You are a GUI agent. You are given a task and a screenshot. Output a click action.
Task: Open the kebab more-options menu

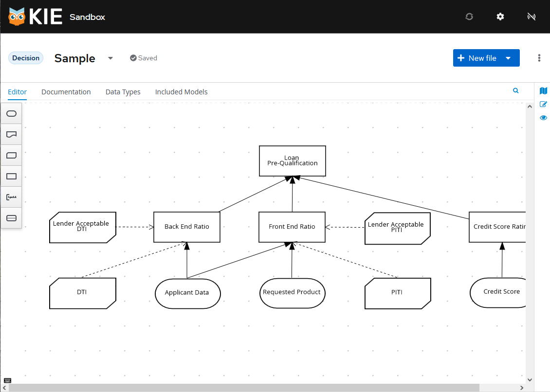point(539,58)
